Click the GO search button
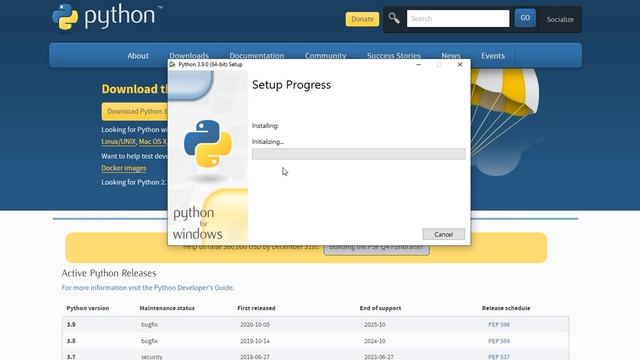The height and width of the screenshot is (360, 640). point(525,18)
